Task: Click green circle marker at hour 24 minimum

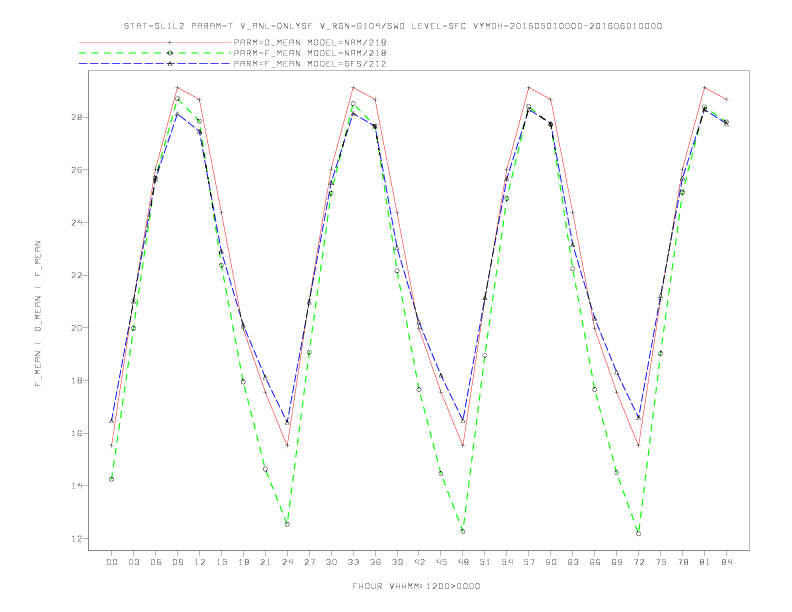Action: (x=287, y=525)
